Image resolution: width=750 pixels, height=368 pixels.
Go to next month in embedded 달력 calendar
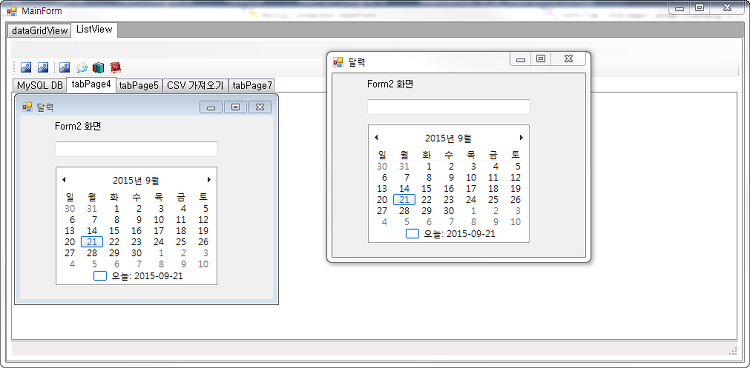(209, 179)
